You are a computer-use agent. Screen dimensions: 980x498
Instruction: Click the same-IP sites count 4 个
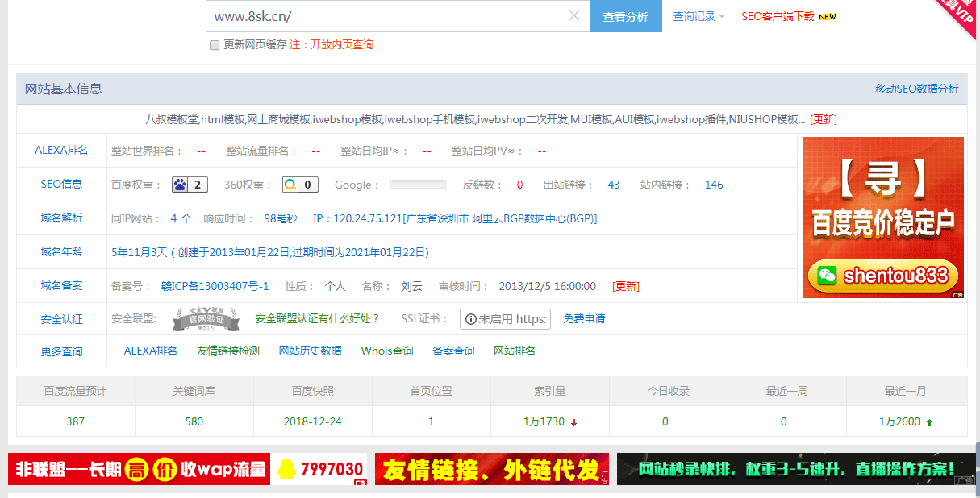click(x=181, y=218)
